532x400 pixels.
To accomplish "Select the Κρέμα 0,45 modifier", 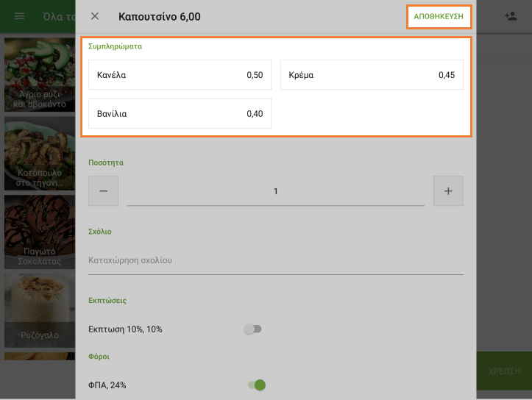I will point(372,75).
